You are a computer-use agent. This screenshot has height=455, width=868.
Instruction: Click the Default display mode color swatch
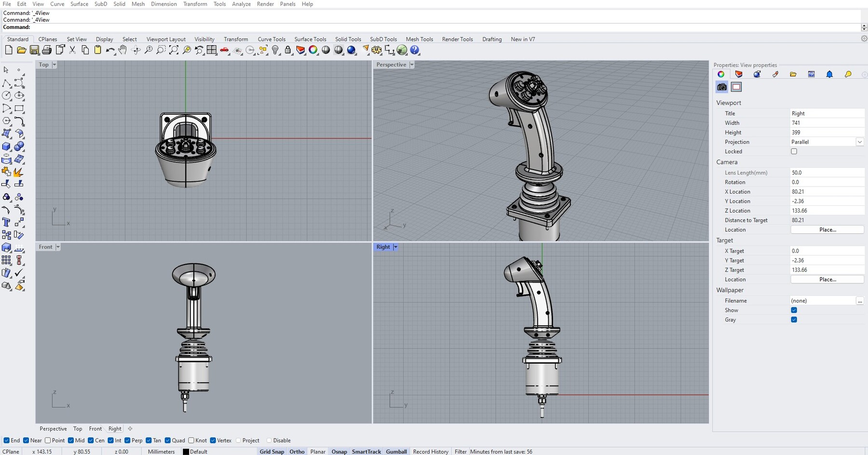pyautogui.click(x=186, y=452)
